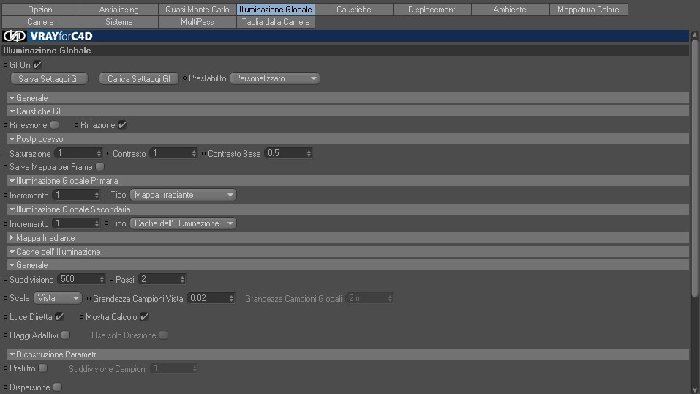Open the tab right of MultiPass
Viewport: 700px width, 394px height.
pos(275,22)
